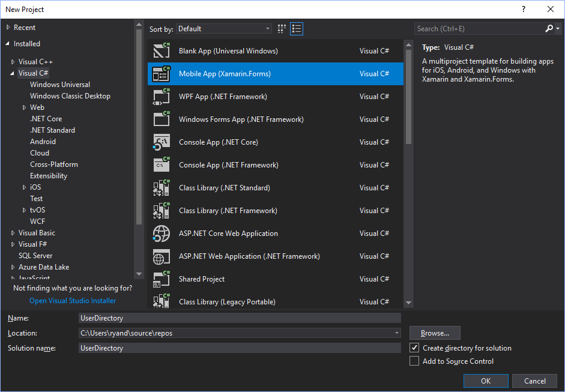Choose ASP.NET Web Application (.NET Framework) icon
The image size is (565, 392).
click(x=162, y=256)
